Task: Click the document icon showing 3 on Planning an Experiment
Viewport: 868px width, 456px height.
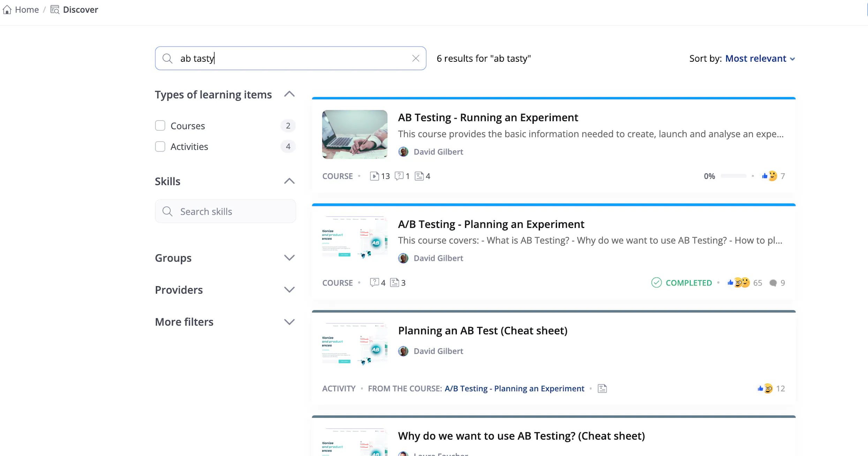Action: 394,282
